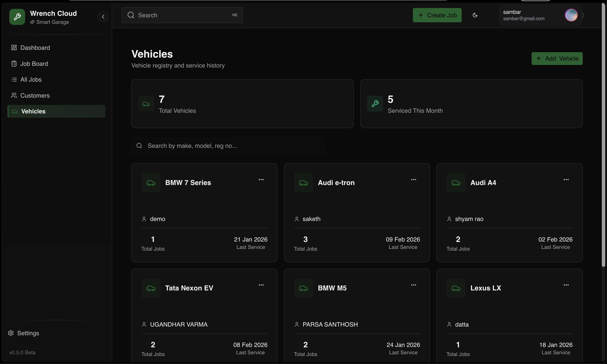Click the person icon beside demo
607x364 pixels.
[144, 219]
